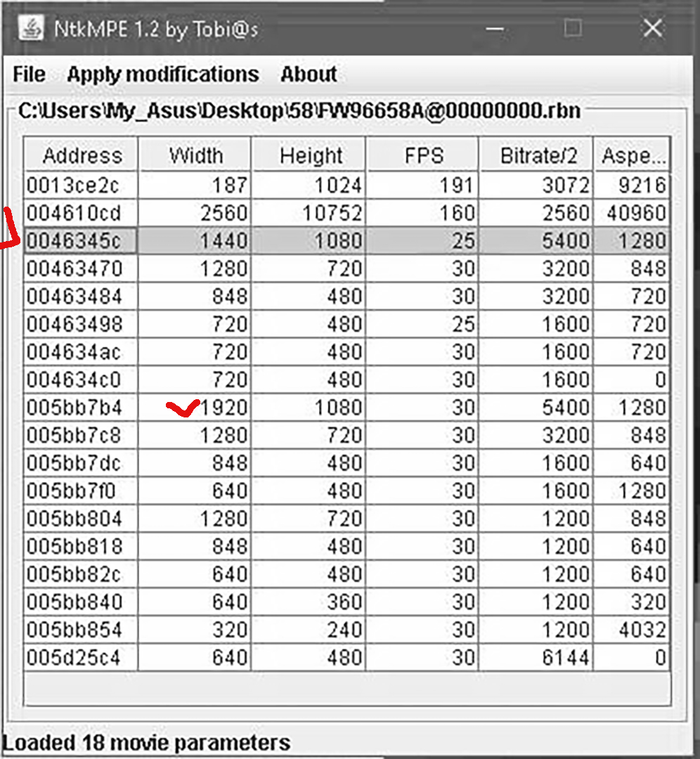Select the row with address 005bb854
700x759 pixels.
[x=82, y=630]
